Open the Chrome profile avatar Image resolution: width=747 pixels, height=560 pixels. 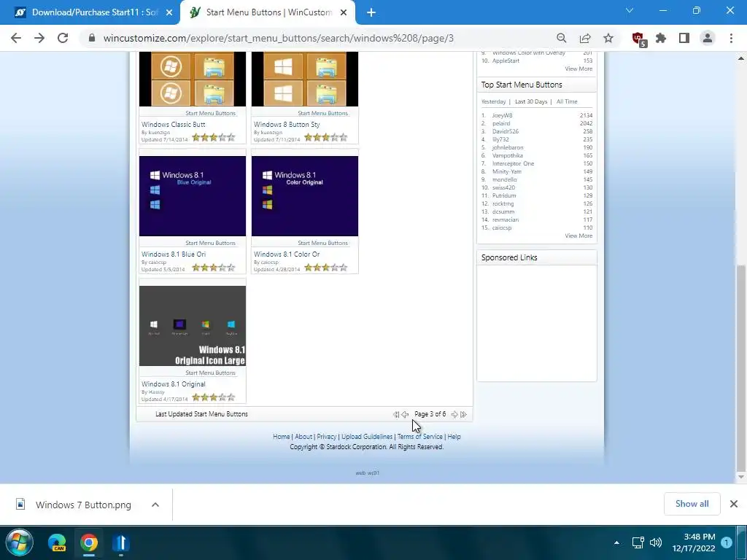click(x=708, y=38)
